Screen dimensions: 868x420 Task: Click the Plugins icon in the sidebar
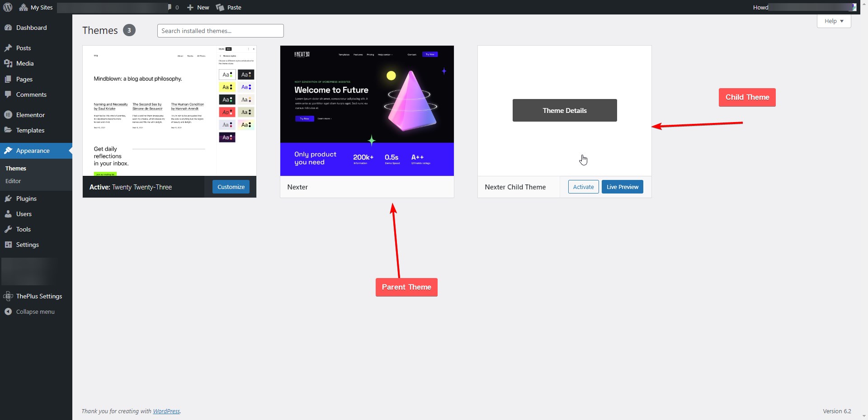[x=9, y=198]
